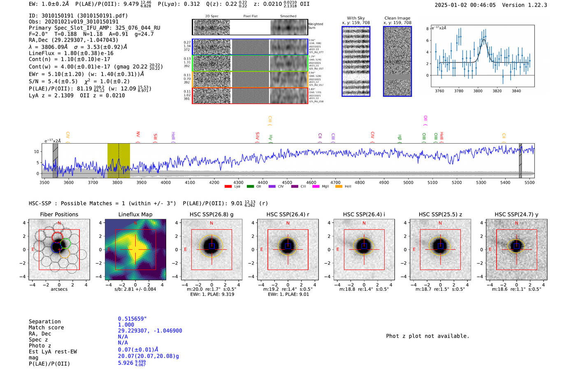Click the green OII legend swatch

tap(250, 186)
